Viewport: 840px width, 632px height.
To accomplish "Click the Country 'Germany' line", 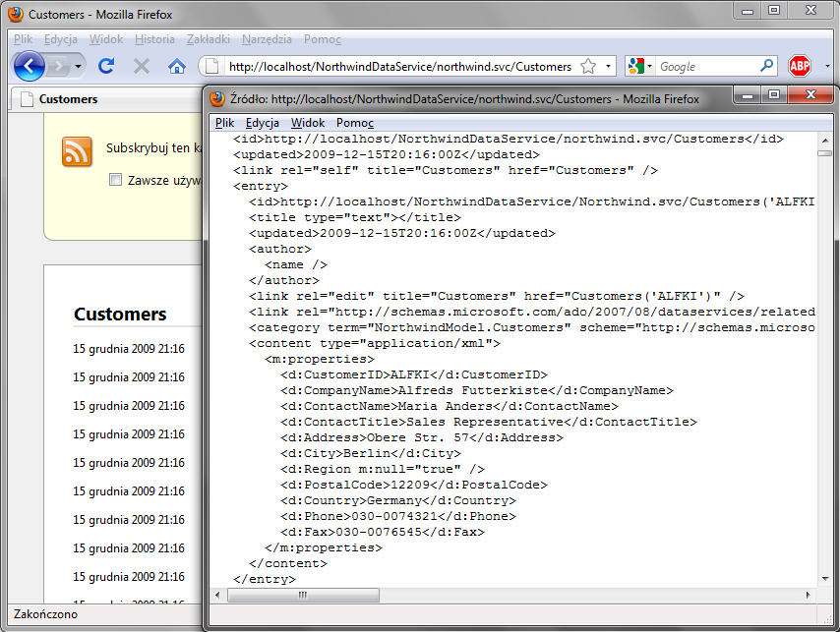I will (398, 500).
